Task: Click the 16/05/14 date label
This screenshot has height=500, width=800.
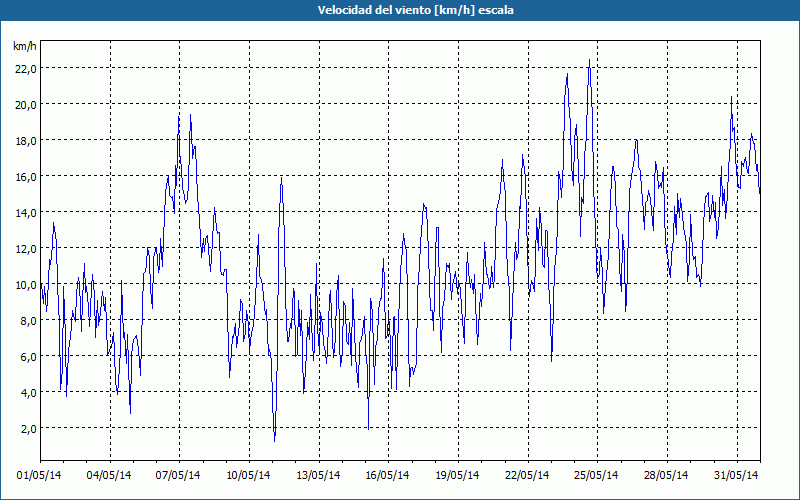Action: click(387, 475)
